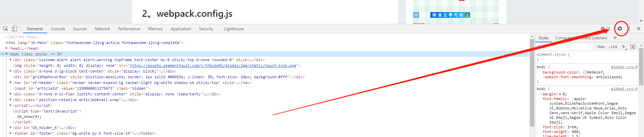Screen dimensions: 644x137
Task: Click the font-size: 1rem declaration
Action: [x=560, y=127]
